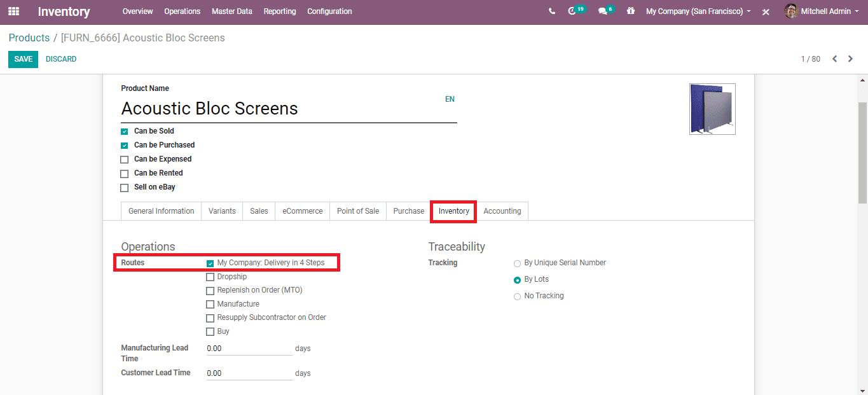868x395 pixels.
Task: Click the vertical page scrollbar
Action: [862, 153]
